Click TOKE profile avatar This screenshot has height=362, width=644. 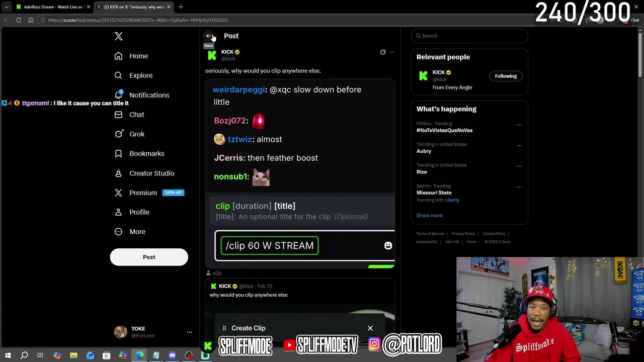pos(120,332)
